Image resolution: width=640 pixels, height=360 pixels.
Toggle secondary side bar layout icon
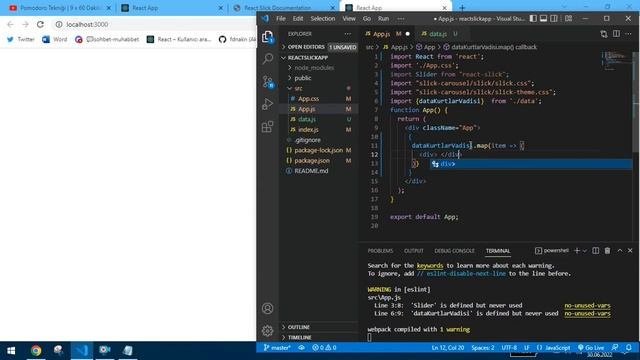click(554, 18)
